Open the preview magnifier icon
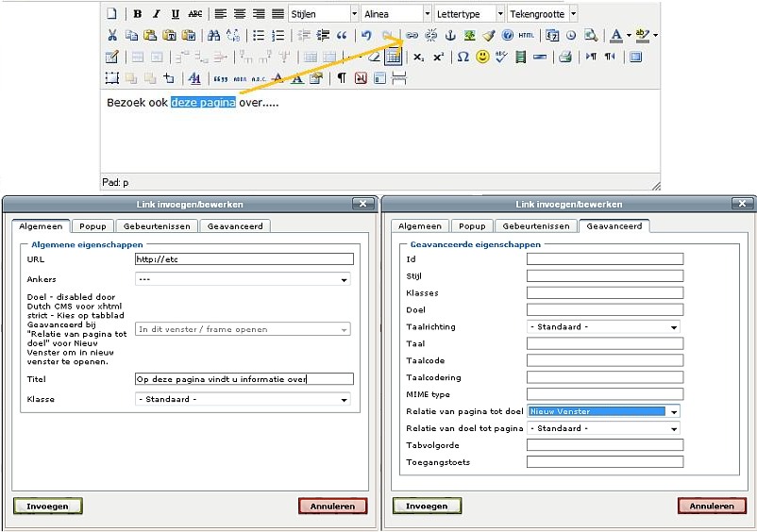 click(x=591, y=35)
